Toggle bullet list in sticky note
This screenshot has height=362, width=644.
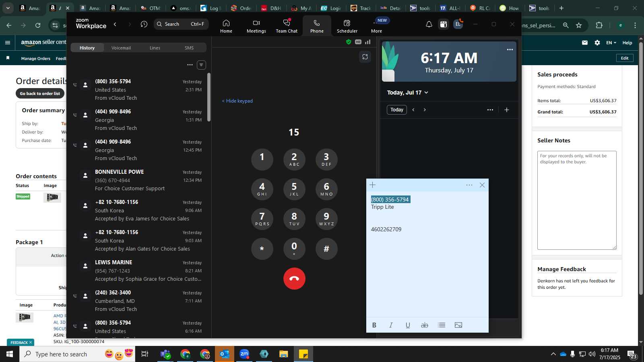[x=442, y=325]
